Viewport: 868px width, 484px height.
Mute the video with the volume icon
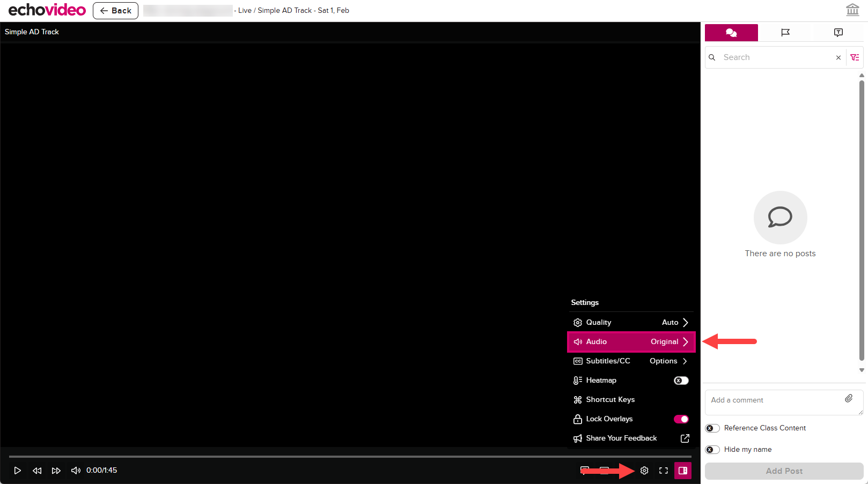(76, 471)
